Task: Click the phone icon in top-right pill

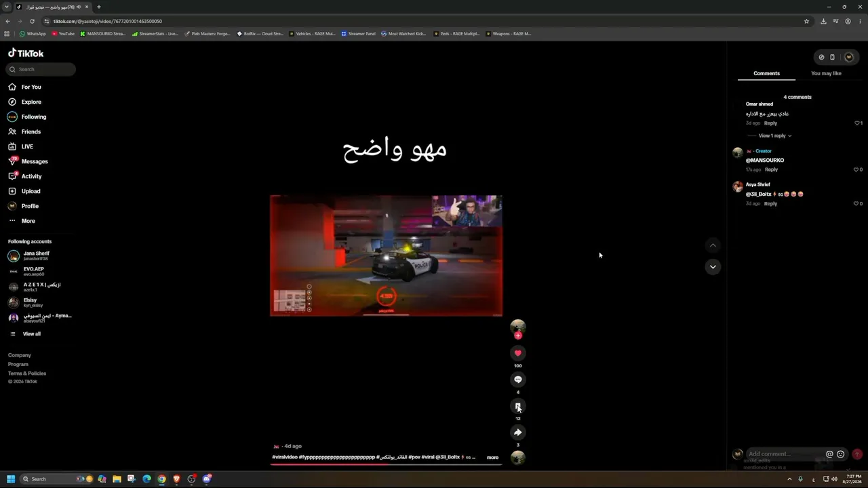Action: 833,57
